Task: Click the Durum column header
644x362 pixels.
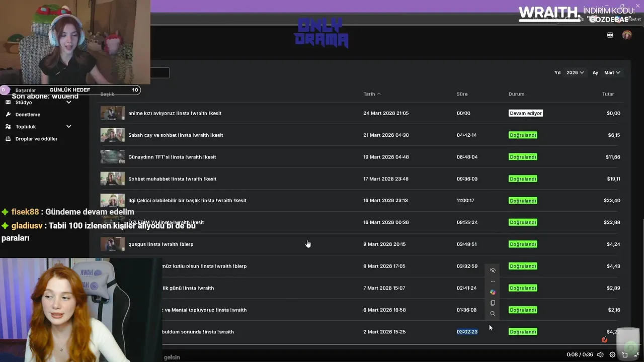Action: [516, 94]
